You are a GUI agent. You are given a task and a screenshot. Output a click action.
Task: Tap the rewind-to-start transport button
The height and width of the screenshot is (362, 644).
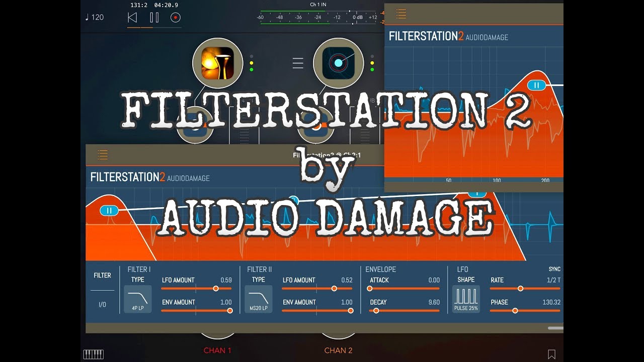coord(132,18)
